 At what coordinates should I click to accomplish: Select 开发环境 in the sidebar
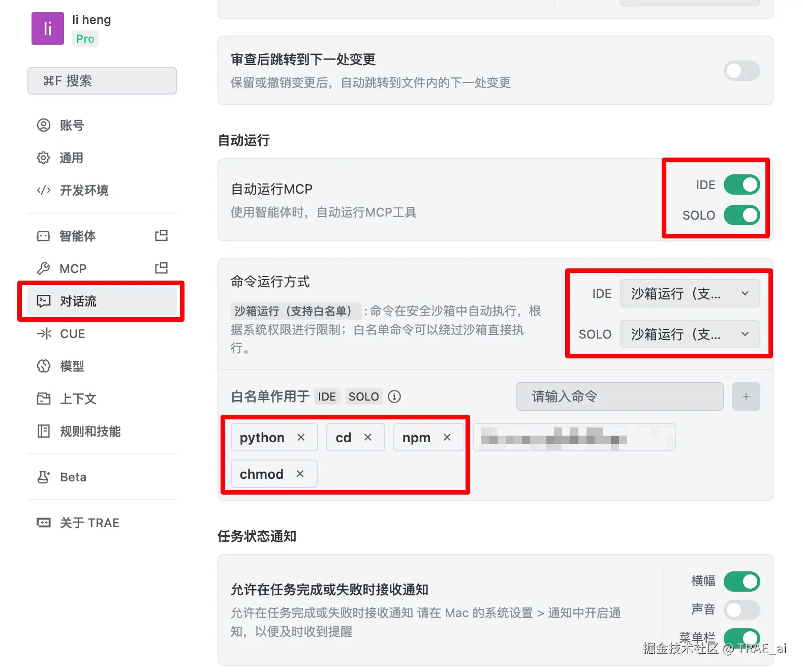pos(102,190)
